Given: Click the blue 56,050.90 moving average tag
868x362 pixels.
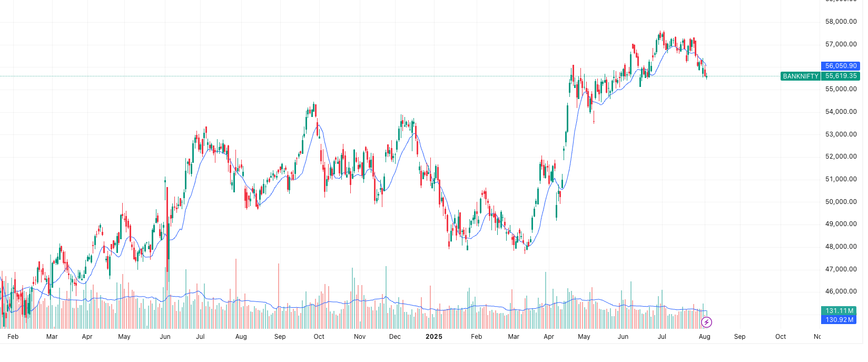Looking at the screenshot, I should 841,66.
